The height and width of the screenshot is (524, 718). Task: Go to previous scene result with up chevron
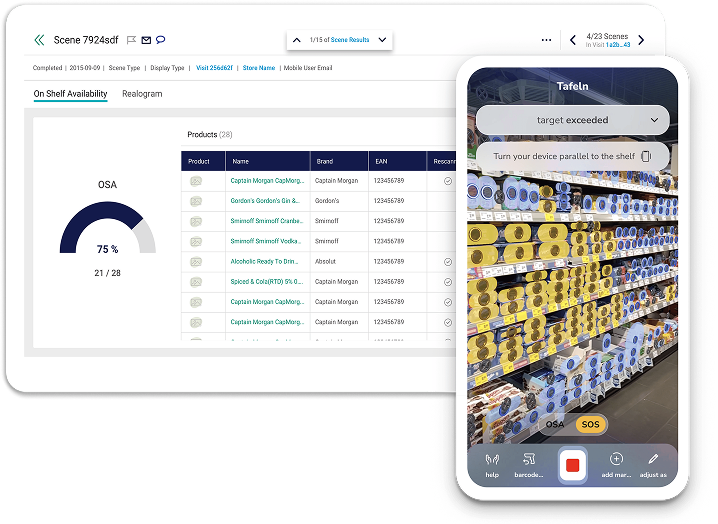pyautogui.click(x=297, y=40)
